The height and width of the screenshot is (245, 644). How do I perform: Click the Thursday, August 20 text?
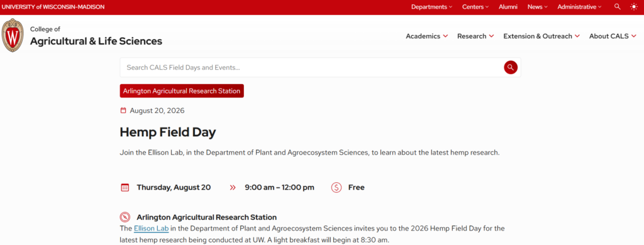174,188
